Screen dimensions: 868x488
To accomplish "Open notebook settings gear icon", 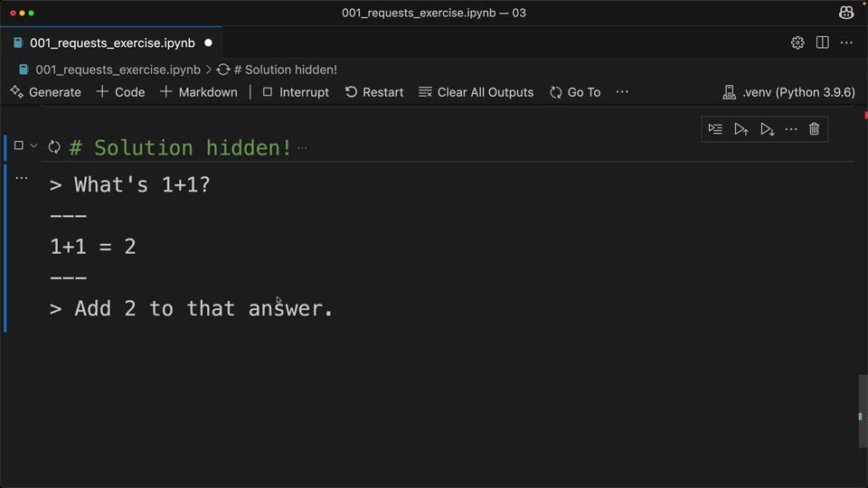I will 797,42.
